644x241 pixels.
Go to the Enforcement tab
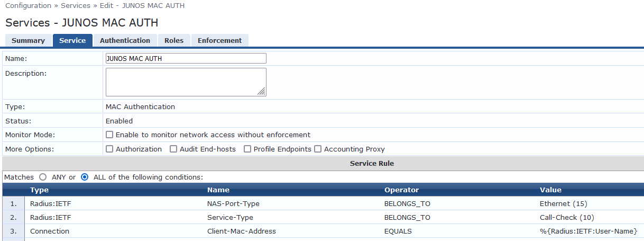tap(219, 41)
